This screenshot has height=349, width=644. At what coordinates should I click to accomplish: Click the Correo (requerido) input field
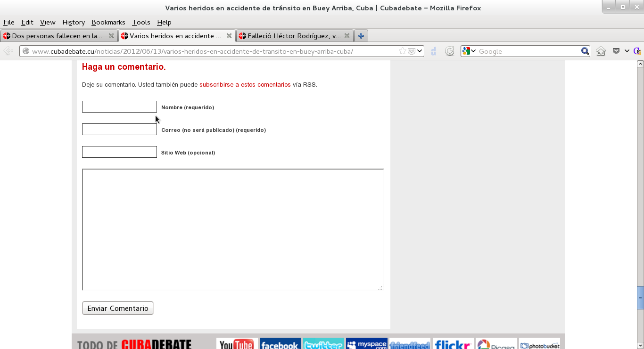119,129
